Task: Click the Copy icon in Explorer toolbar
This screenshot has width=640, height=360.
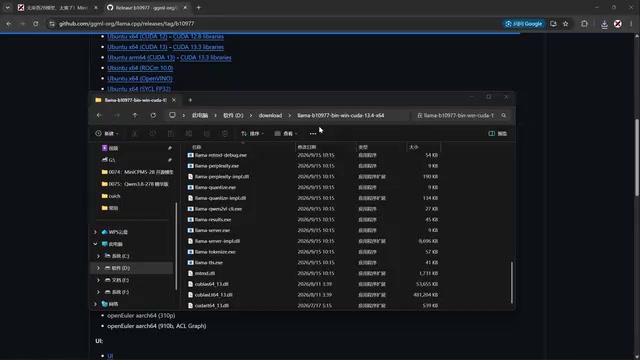Action: pyautogui.click(x=153, y=133)
